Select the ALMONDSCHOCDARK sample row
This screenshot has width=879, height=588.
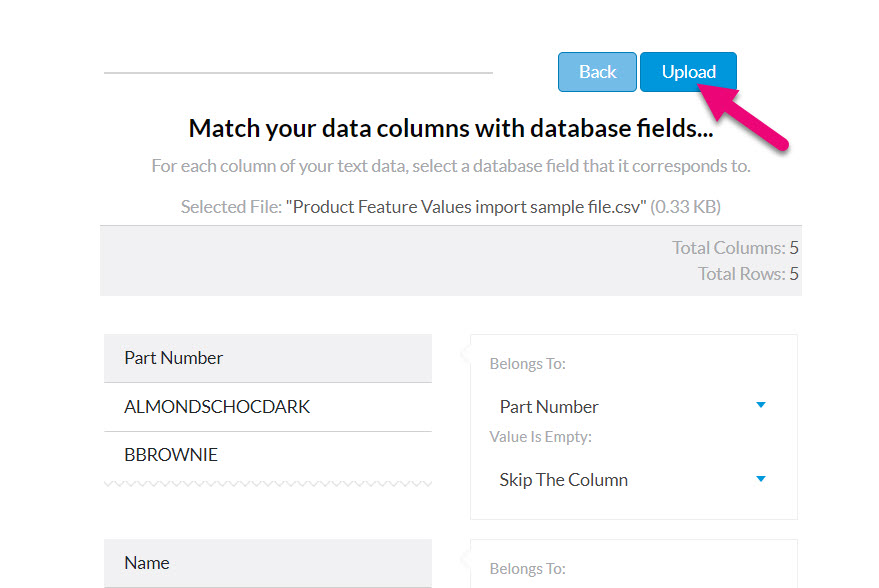click(x=268, y=407)
